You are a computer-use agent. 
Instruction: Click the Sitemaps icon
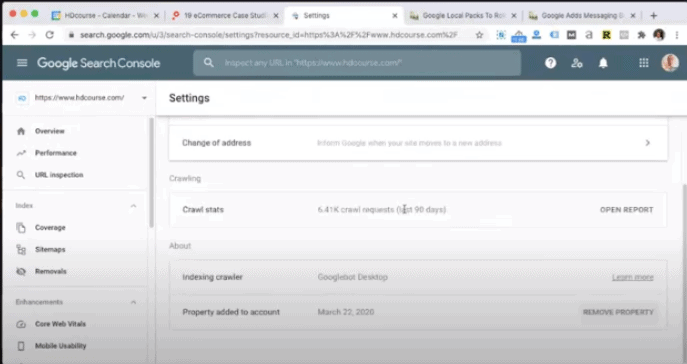click(21, 249)
